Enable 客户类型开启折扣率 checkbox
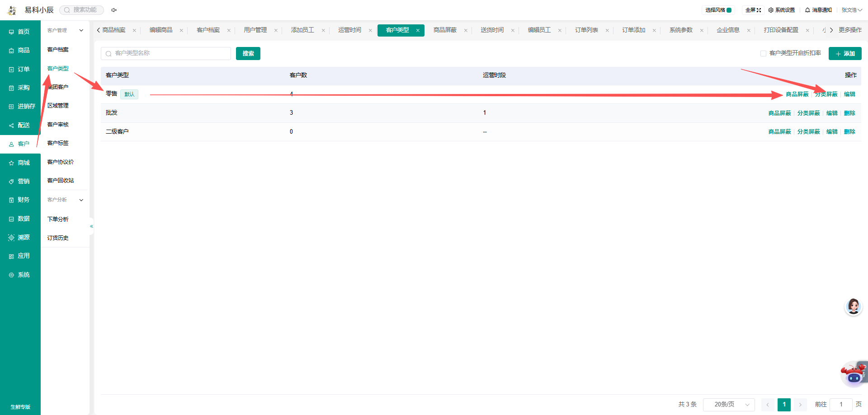This screenshot has width=868, height=415. click(763, 53)
